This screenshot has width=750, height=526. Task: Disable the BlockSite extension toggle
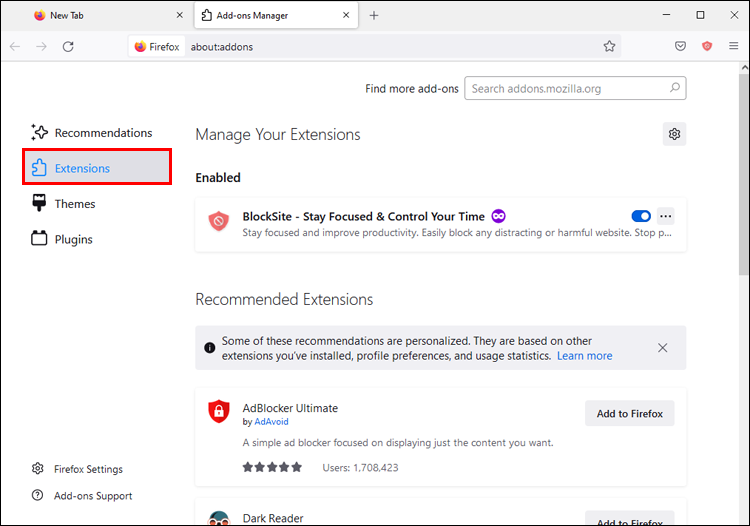[641, 216]
